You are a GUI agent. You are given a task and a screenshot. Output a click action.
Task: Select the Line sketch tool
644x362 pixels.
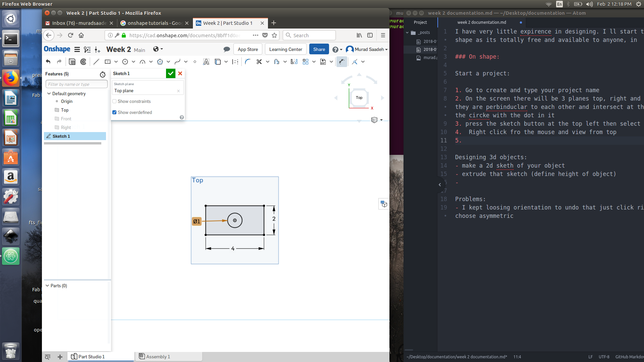96,62
